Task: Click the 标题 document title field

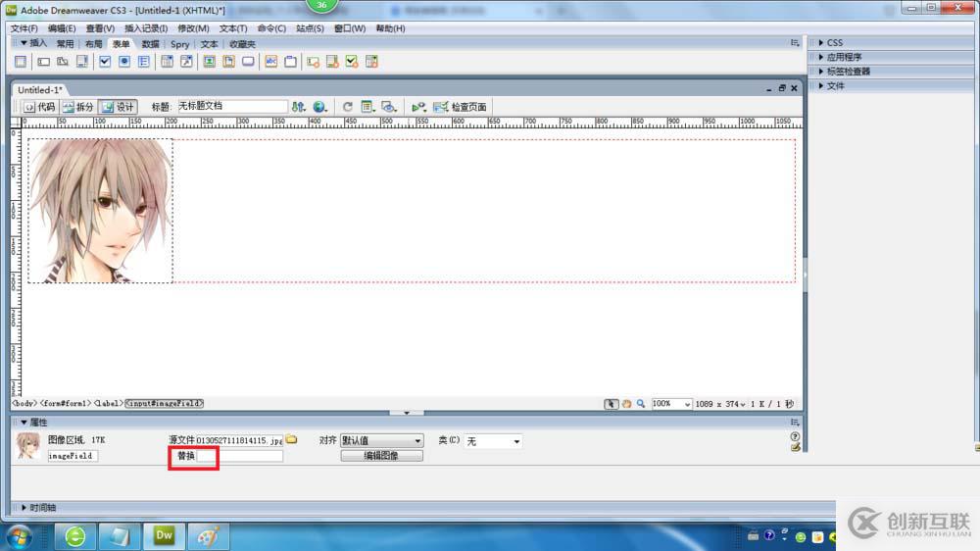Action: coord(232,106)
